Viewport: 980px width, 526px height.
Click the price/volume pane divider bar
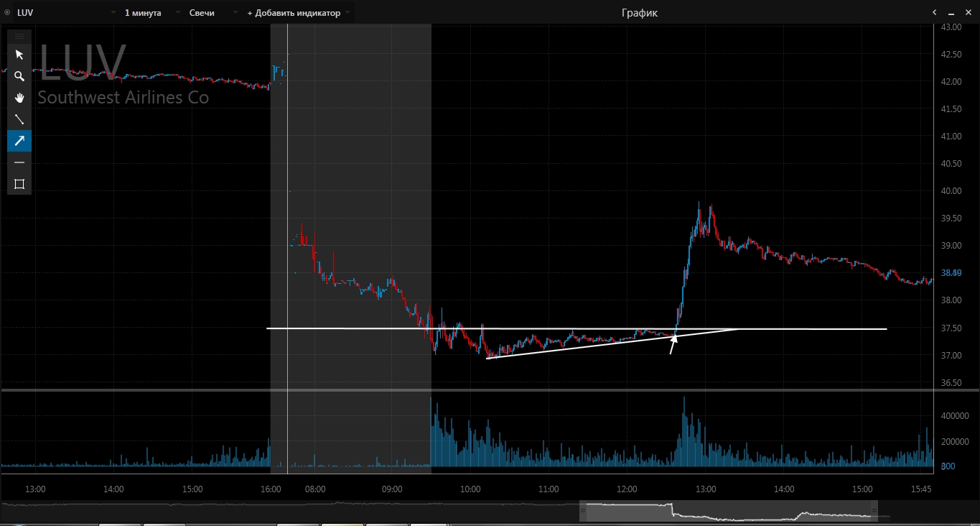tap(490, 390)
